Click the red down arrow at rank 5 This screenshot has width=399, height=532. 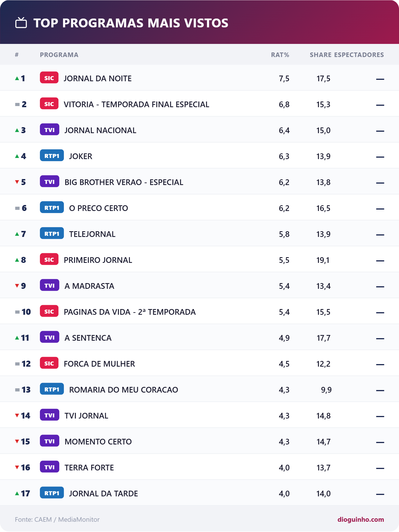(x=17, y=182)
